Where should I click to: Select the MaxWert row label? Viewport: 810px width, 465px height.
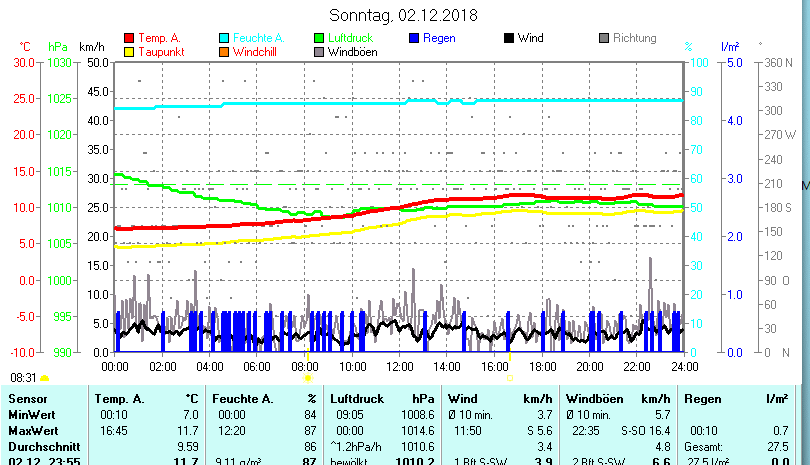(32, 429)
